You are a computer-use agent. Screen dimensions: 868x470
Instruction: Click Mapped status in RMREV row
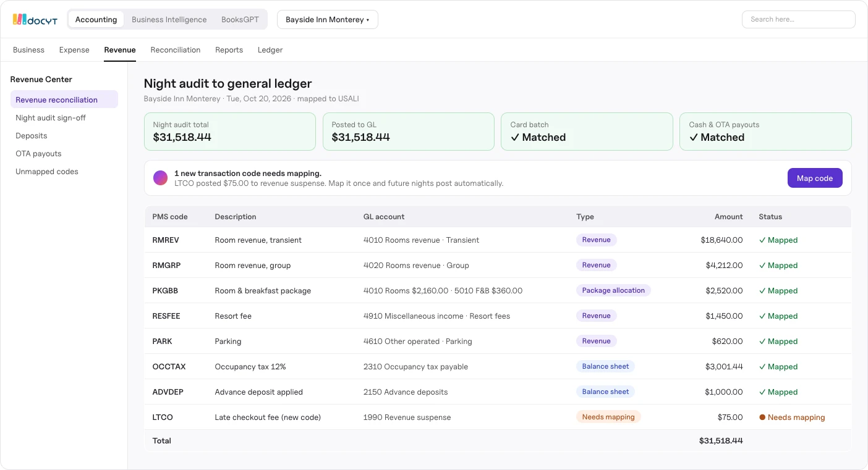click(x=778, y=240)
